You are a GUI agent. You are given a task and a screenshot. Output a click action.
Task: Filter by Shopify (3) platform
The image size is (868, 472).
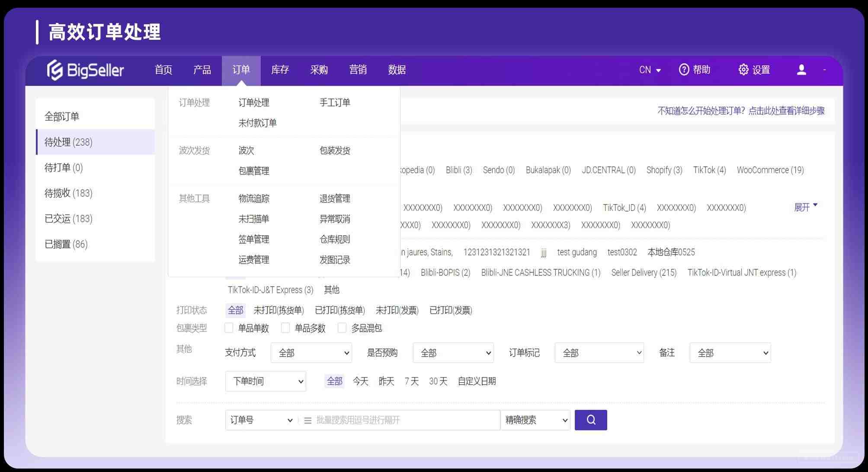point(664,170)
